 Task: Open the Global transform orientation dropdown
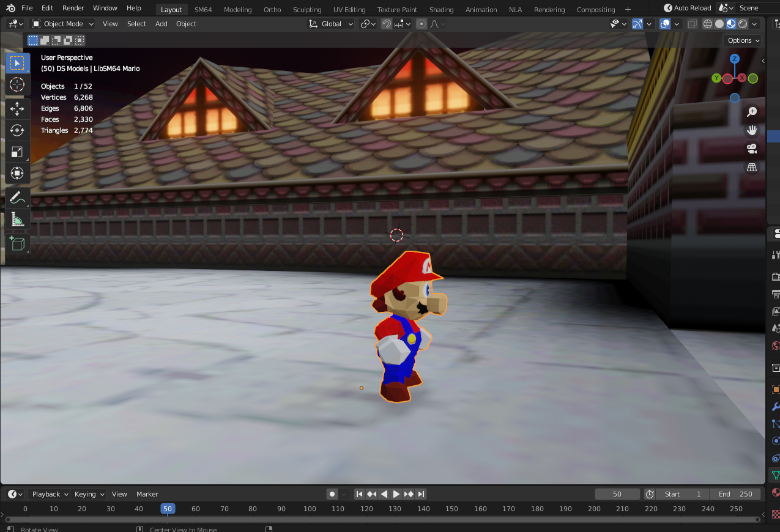pos(330,23)
